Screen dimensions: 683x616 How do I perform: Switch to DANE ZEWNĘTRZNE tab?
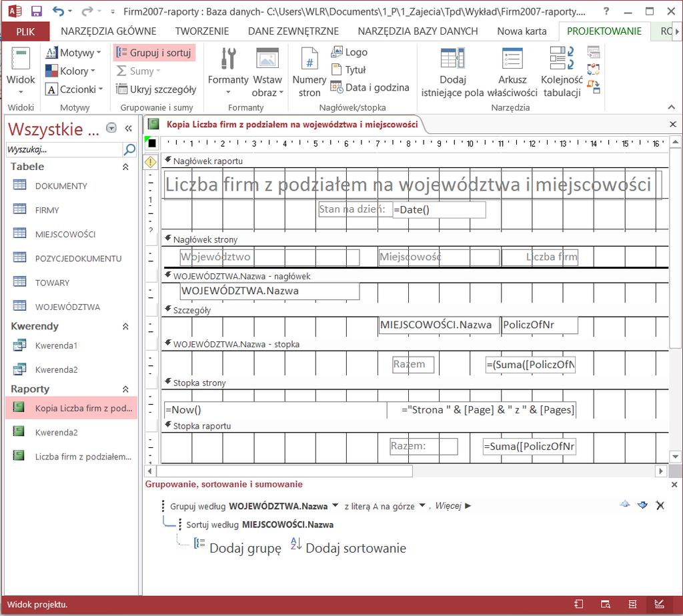[293, 31]
